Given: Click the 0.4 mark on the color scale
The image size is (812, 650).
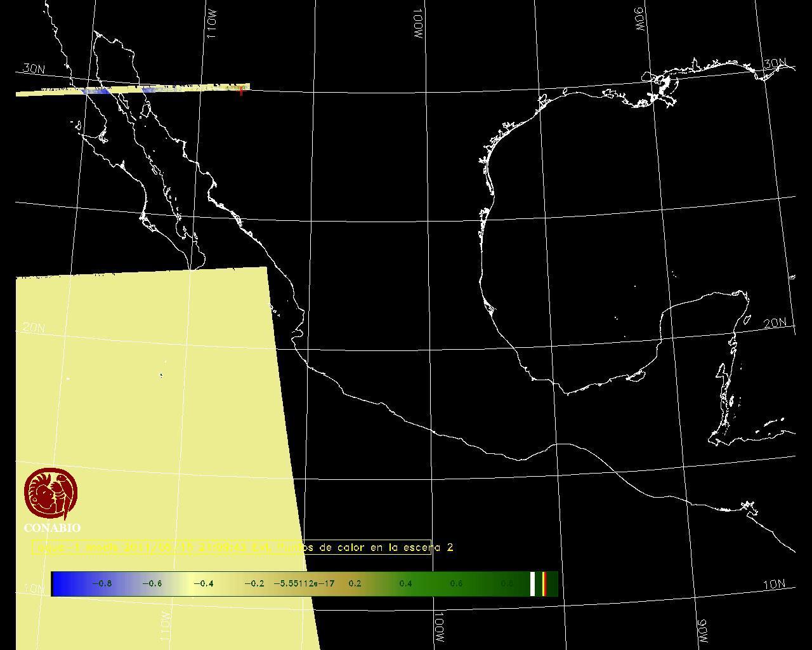Looking at the screenshot, I should [x=405, y=583].
